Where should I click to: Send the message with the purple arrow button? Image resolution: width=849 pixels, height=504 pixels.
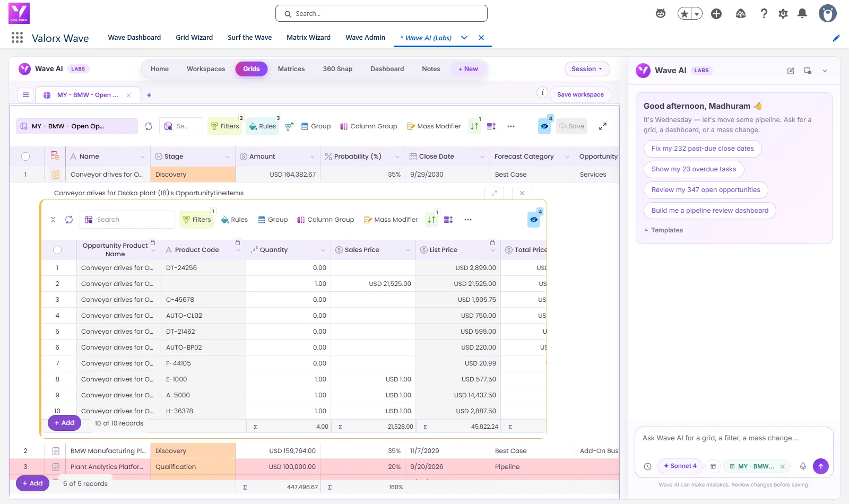pyautogui.click(x=820, y=466)
